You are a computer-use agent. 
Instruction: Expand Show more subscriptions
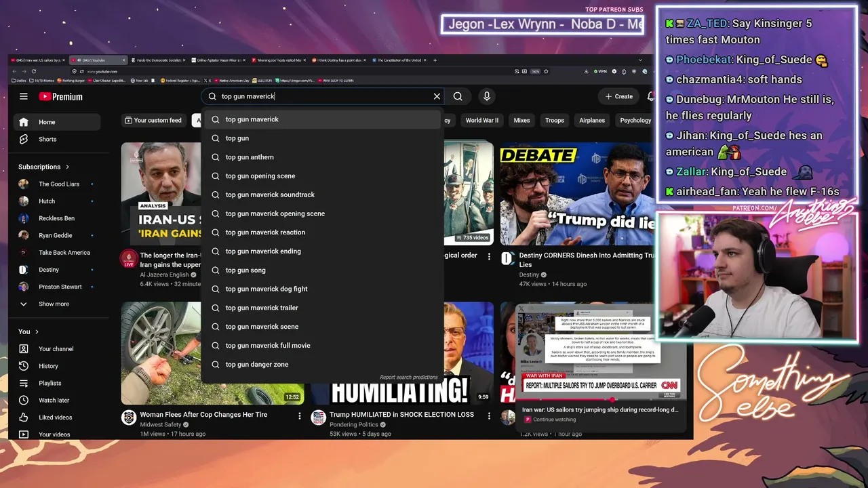[57, 304]
